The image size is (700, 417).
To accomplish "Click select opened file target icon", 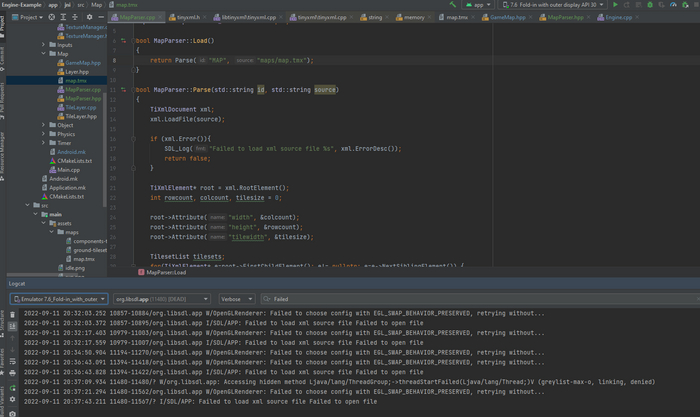I will point(54,17).
